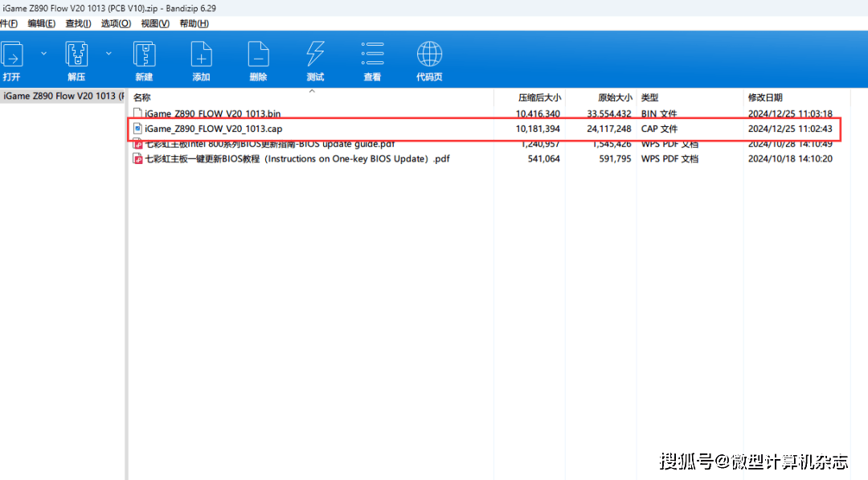Select the iGame Z890 Flow V20 1013 tree folder

pos(63,96)
